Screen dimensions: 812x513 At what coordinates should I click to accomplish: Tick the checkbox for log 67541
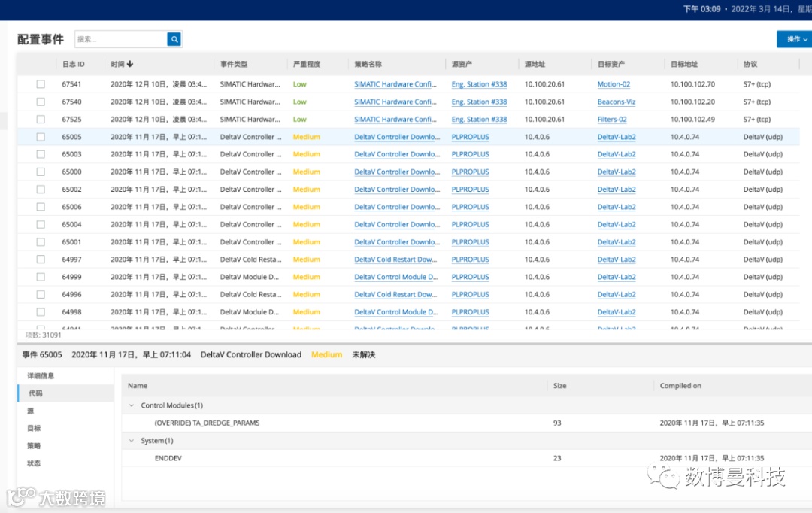click(x=41, y=84)
